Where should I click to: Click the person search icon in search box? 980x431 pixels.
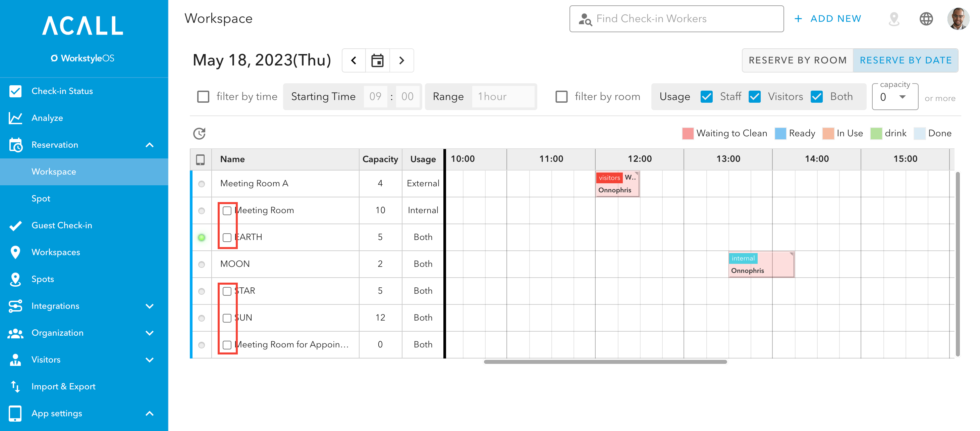pyautogui.click(x=585, y=19)
